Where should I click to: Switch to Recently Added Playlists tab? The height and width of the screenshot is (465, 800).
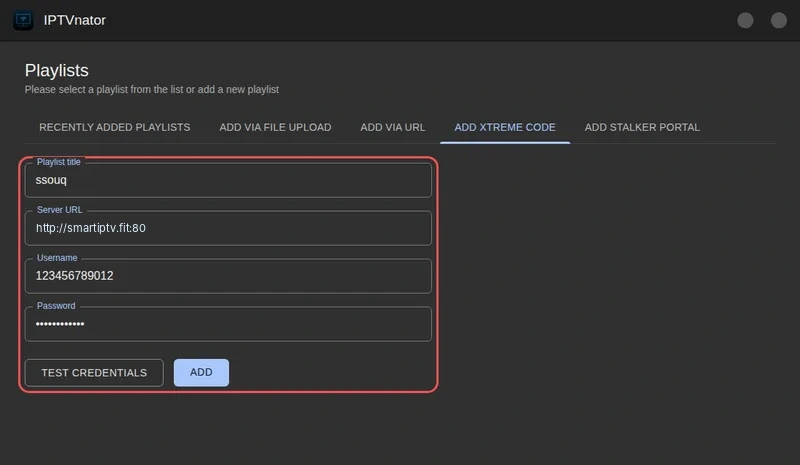coord(115,127)
